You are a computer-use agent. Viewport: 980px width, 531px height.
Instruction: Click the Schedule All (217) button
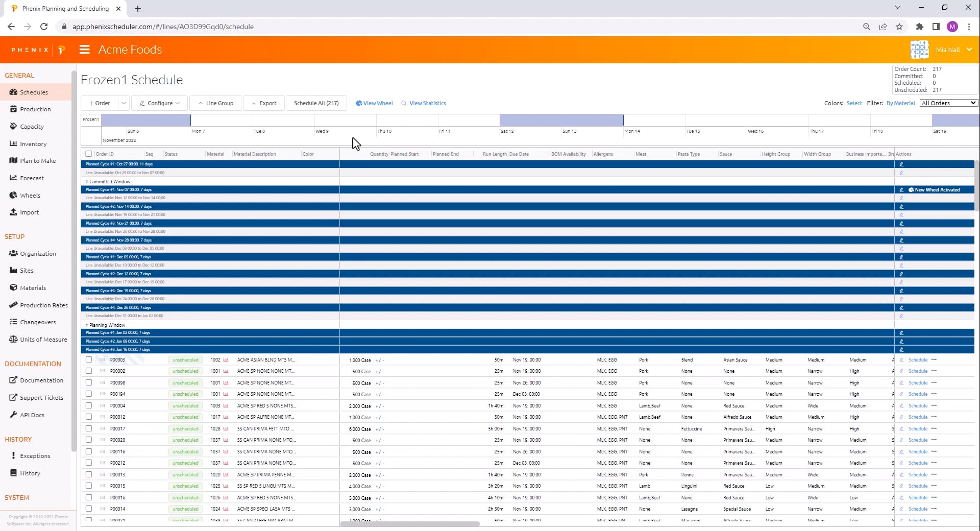(x=316, y=103)
